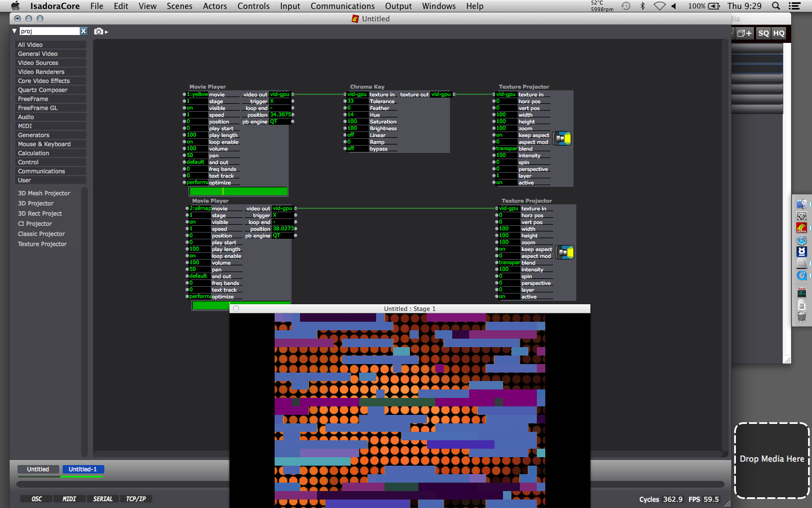This screenshot has width=812, height=508.
Task: Choose Texture Projector in actor list
Action: (42, 244)
